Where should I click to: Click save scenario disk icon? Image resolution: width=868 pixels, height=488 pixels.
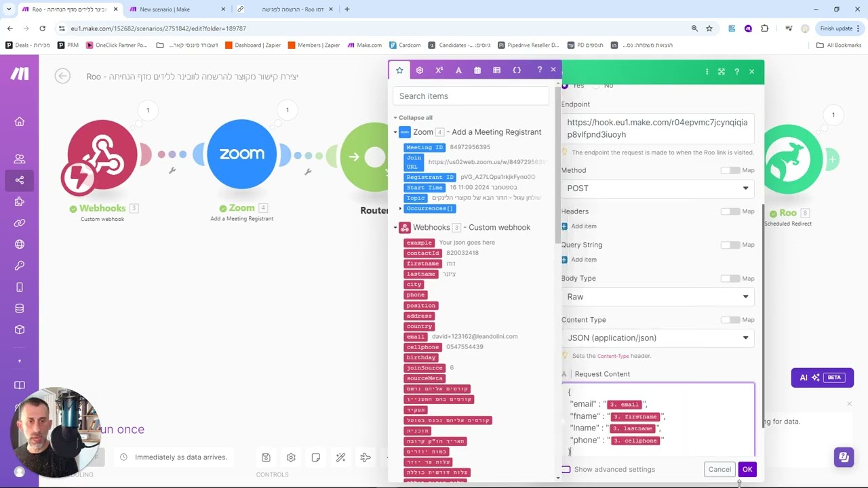pyautogui.click(x=266, y=457)
